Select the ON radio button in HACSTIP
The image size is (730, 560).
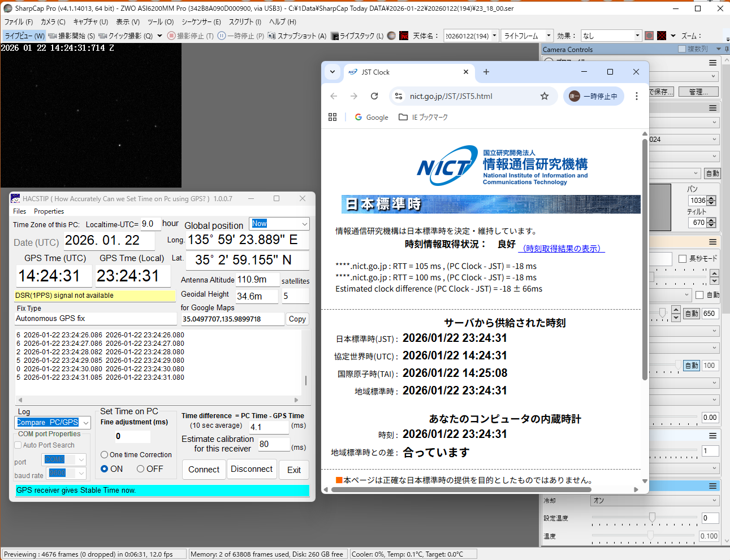coord(105,469)
